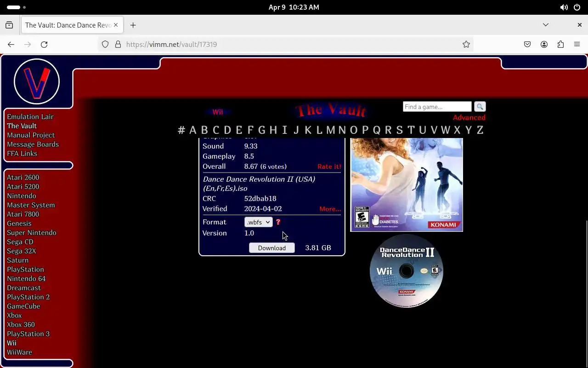The image size is (588, 368).
Task: Click CRC value 52dbab18
Action: (x=260, y=198)
